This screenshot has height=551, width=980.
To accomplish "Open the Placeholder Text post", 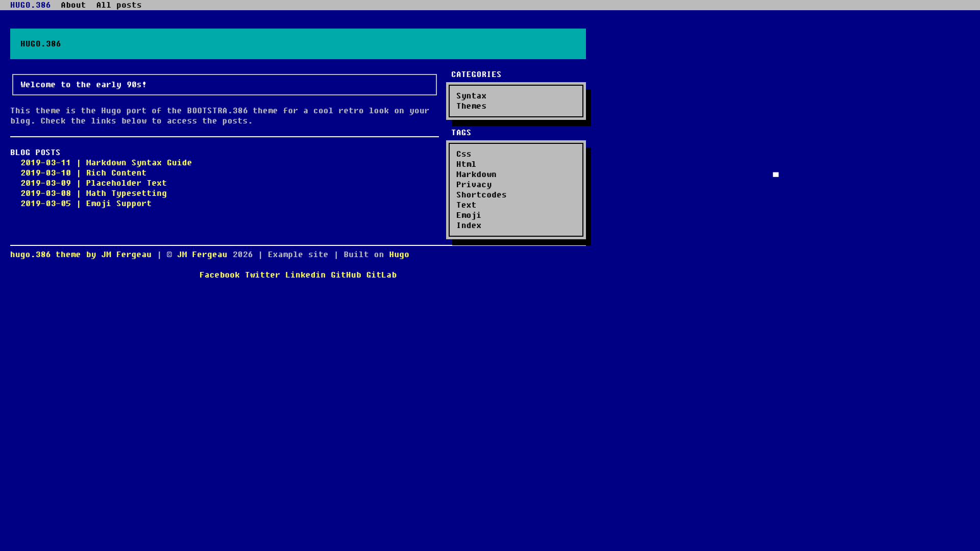I will (93, 183).
